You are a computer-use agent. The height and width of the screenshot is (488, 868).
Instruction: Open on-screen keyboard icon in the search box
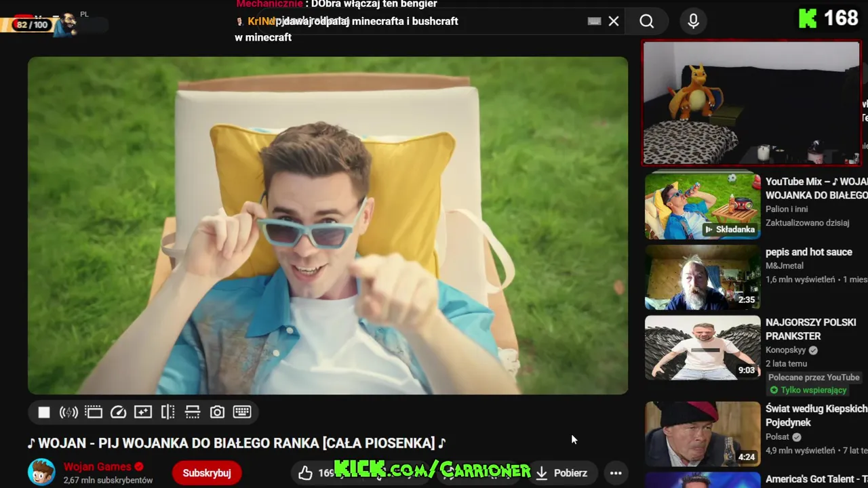tap(594, 21)
